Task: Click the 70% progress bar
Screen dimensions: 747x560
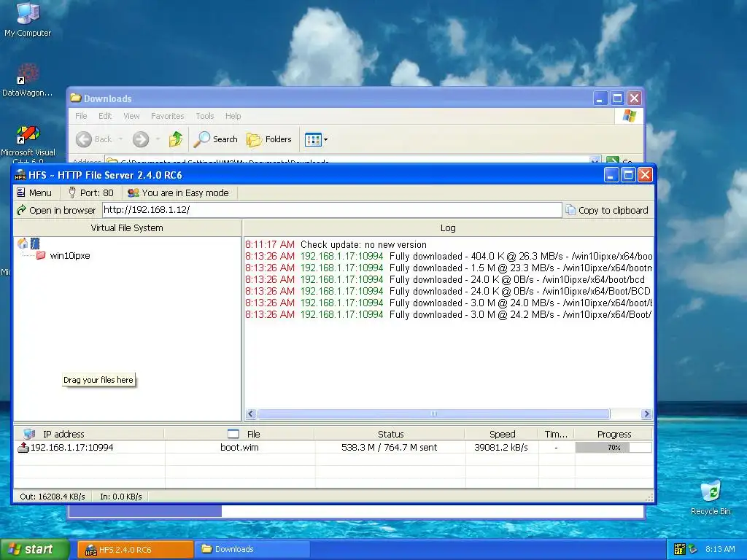Action: point(614,447)
